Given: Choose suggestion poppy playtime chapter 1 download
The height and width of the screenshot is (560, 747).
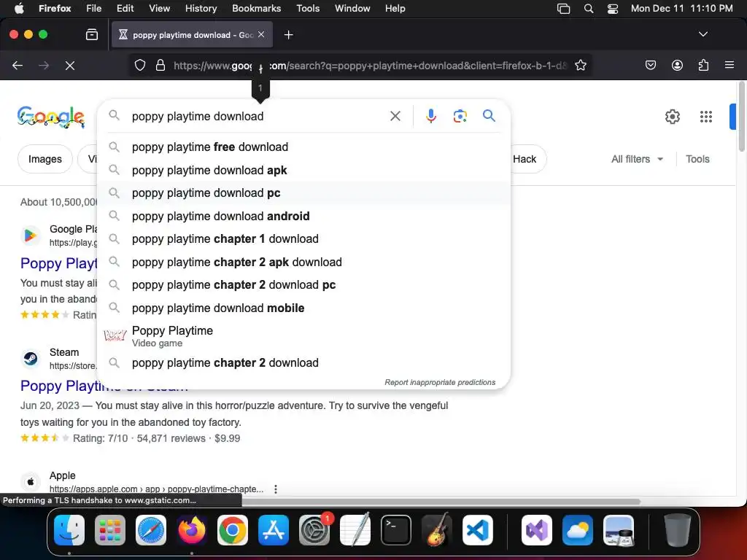Looking at the screenshot, I should pos(304,239).
